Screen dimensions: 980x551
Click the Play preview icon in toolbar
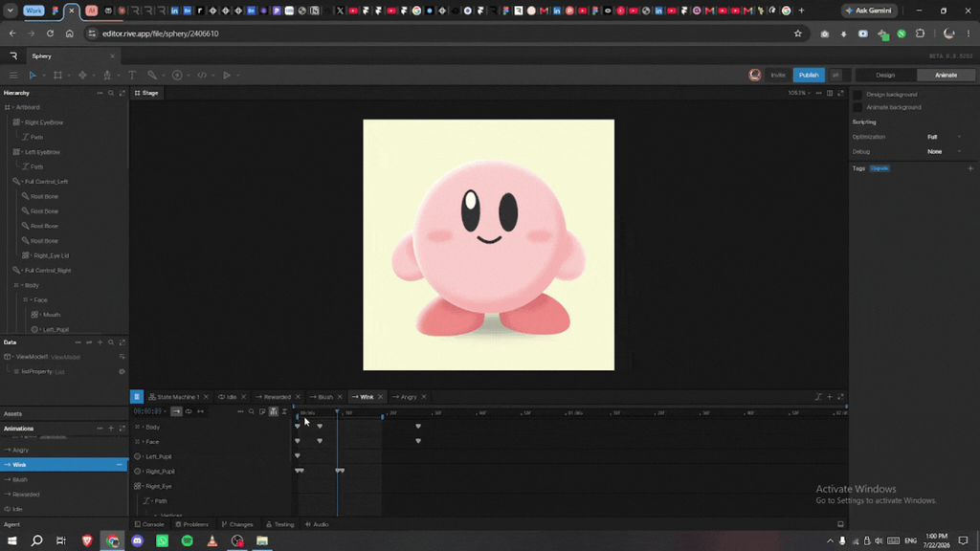[227, 75]
